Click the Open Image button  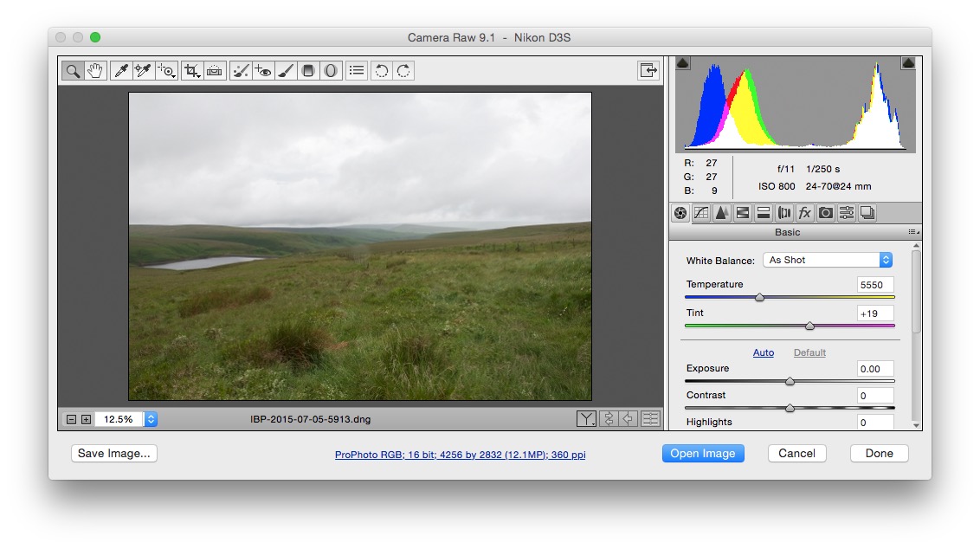point(703,454)
